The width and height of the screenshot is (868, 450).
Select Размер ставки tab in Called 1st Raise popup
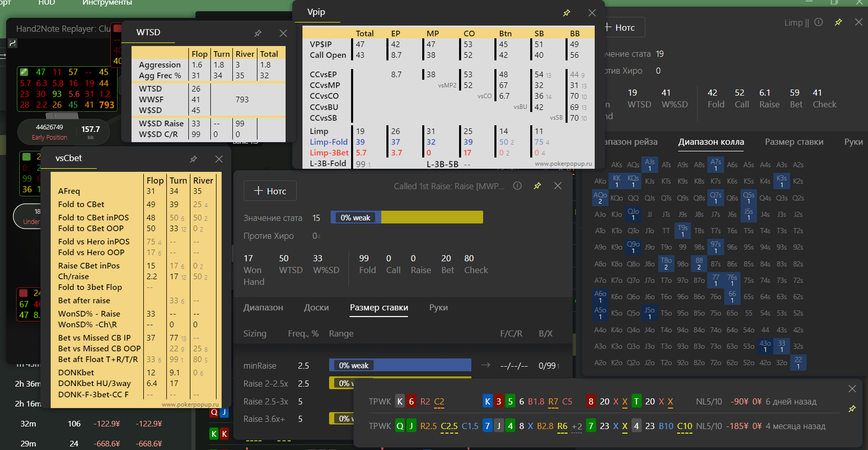tap(379, 307)
